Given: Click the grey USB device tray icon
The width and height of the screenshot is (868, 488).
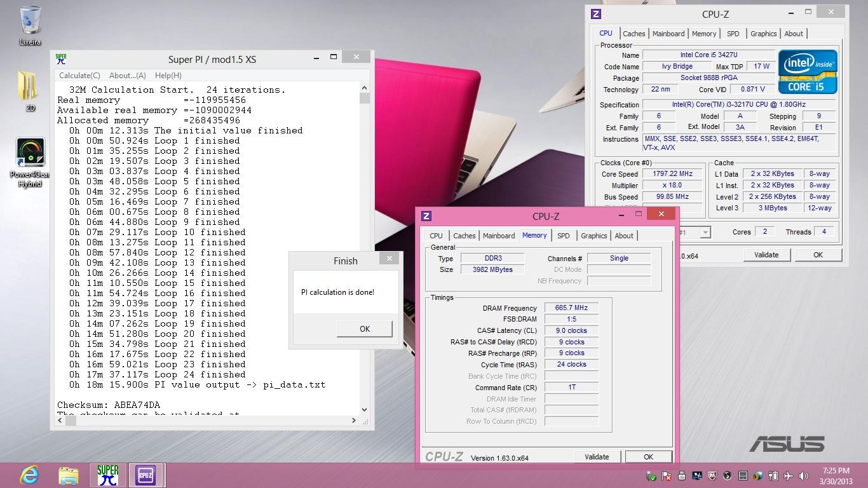Looking at the screenshot, I should [682, 475].
